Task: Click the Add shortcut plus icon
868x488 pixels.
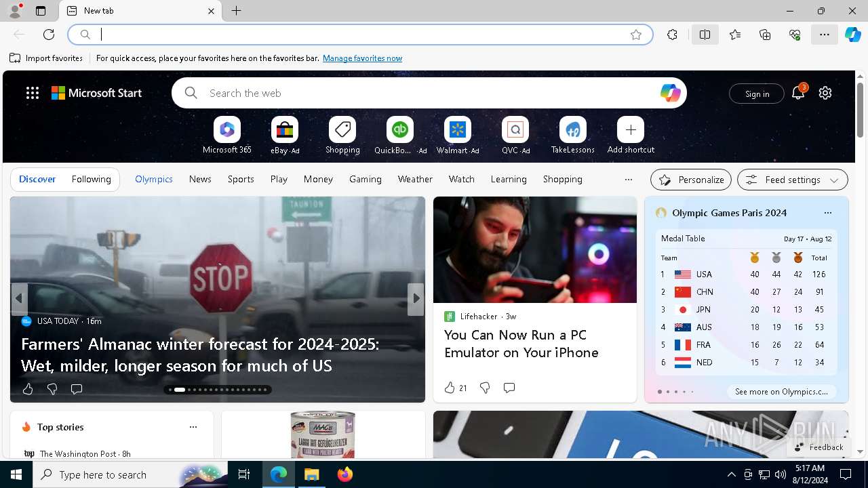Action: [631, 129]
